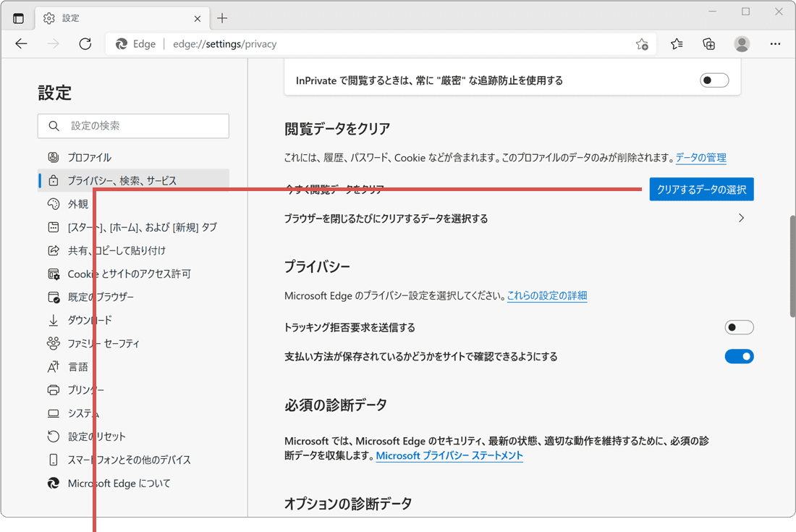
Task: Disable the saved payment methods toggle
Action: [x=739, y=356]
